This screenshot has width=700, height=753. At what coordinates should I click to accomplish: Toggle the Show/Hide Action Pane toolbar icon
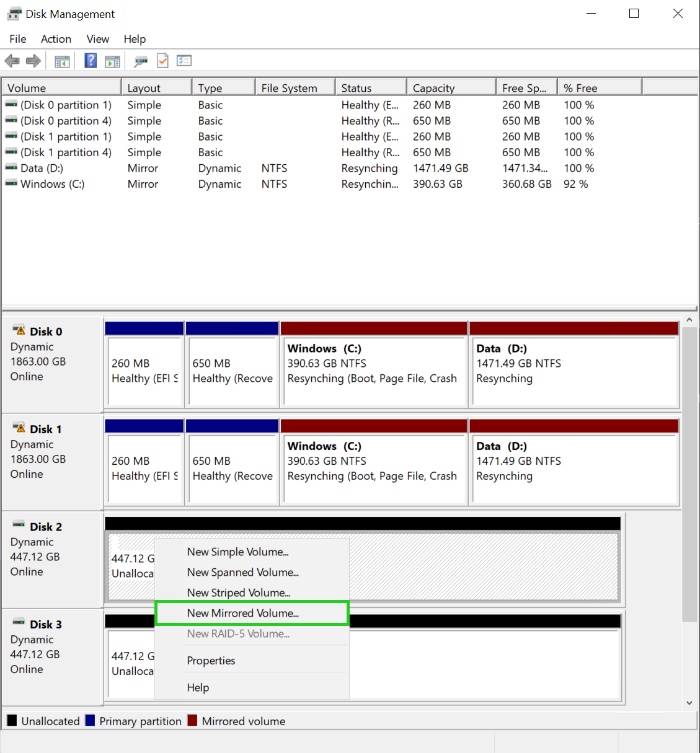112,60
